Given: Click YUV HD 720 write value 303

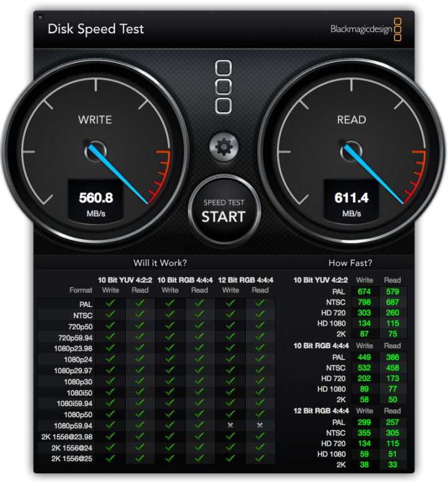Looking at the screenshot, I should click(x=364, y=313).
